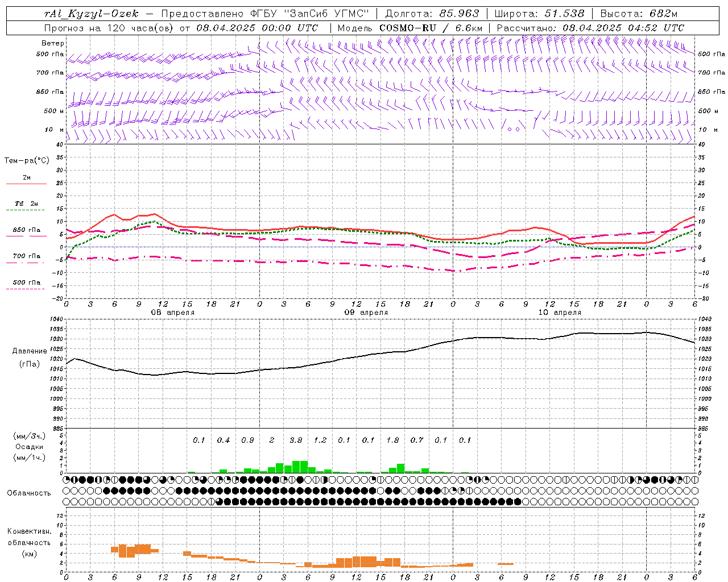728x582 pixels.
Task: Click the Облачность cloud cover label
Action: 29,493
